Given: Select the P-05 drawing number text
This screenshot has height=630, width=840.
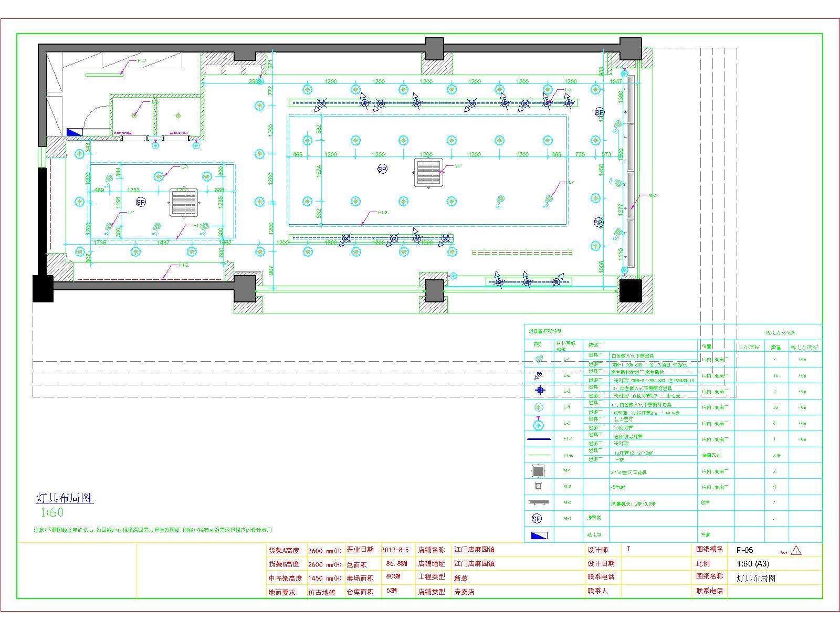Looking at the screenshot, I should click(x=744, y=550).
